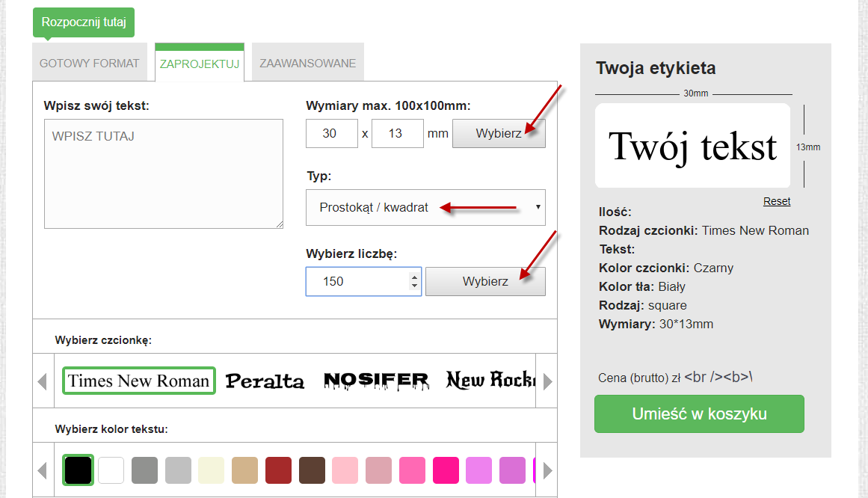Click the width field showing 30

(332, 134)
